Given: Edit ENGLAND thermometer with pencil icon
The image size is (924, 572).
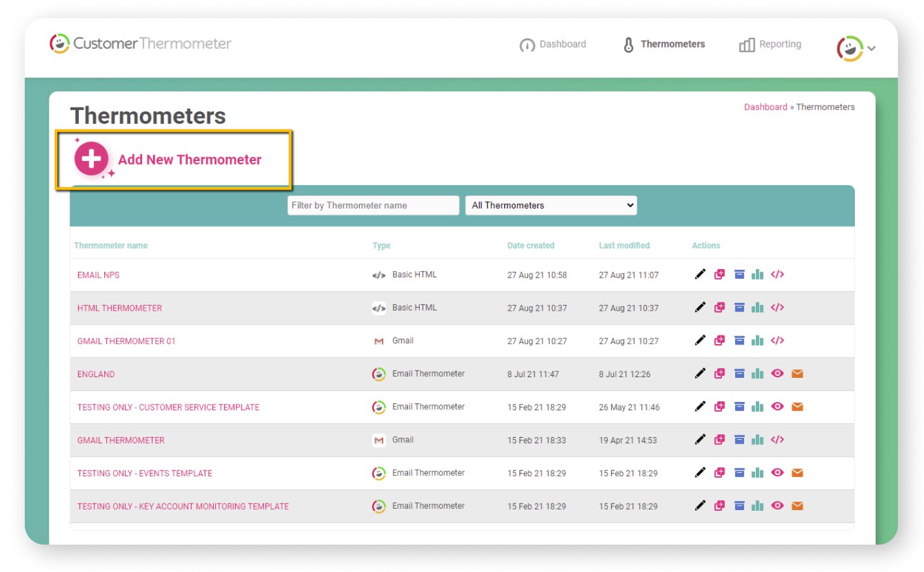Looking at the screenshot, I should click(700, 373).
